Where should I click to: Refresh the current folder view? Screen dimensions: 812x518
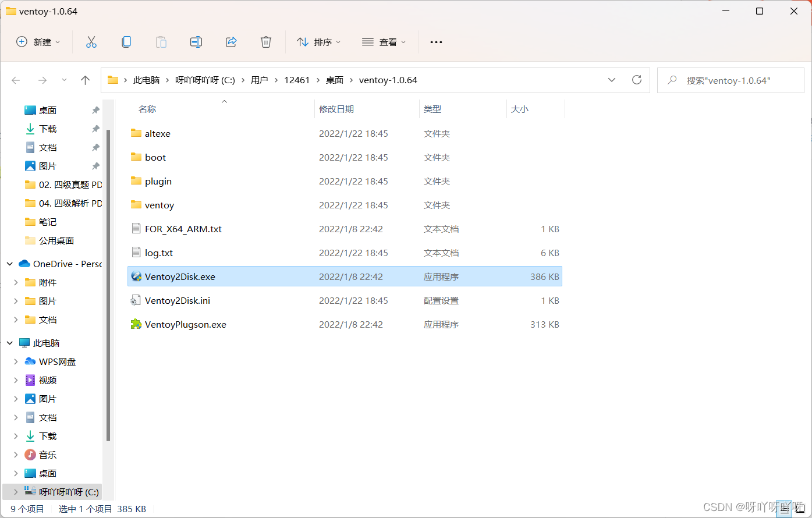pyautogui.click(x=637, y=80)
